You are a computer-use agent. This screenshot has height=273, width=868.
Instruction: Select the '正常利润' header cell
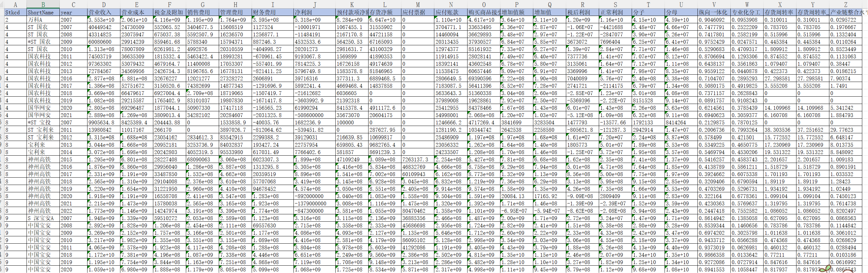click(615, 12)
